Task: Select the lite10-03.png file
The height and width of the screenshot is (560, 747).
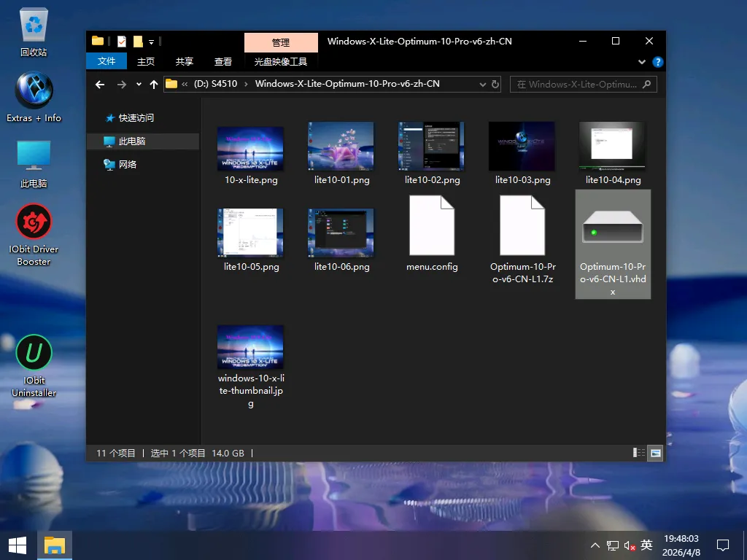Action: (x=522, y=153)
